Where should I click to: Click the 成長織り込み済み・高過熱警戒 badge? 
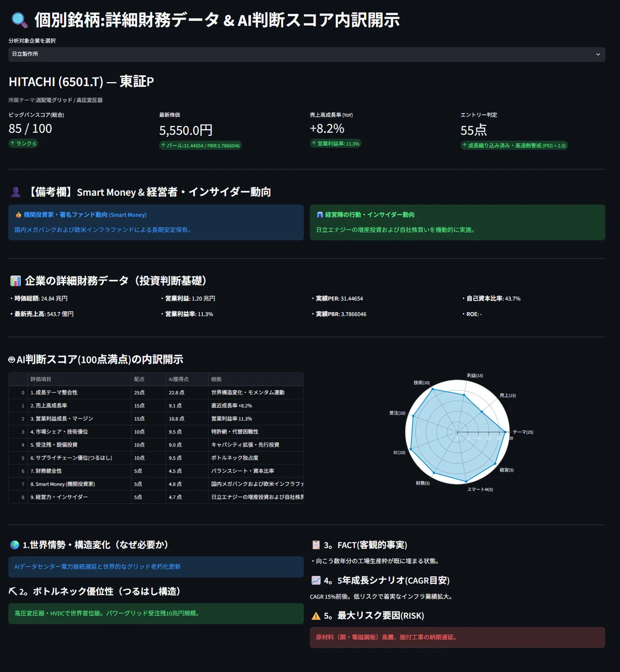514,146
